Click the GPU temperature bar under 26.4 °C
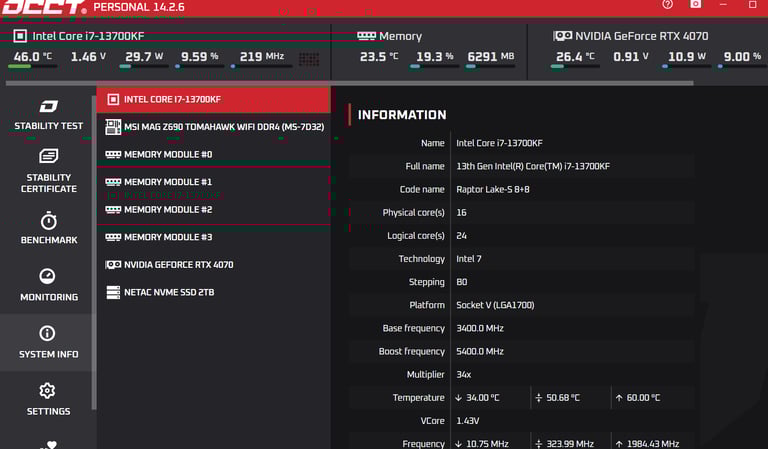 575,66
